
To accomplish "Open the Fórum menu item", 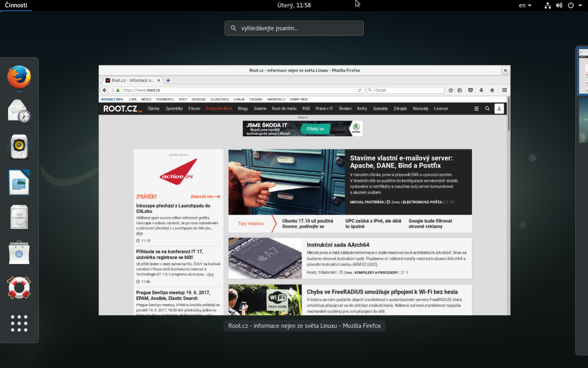I will (194, 108).
